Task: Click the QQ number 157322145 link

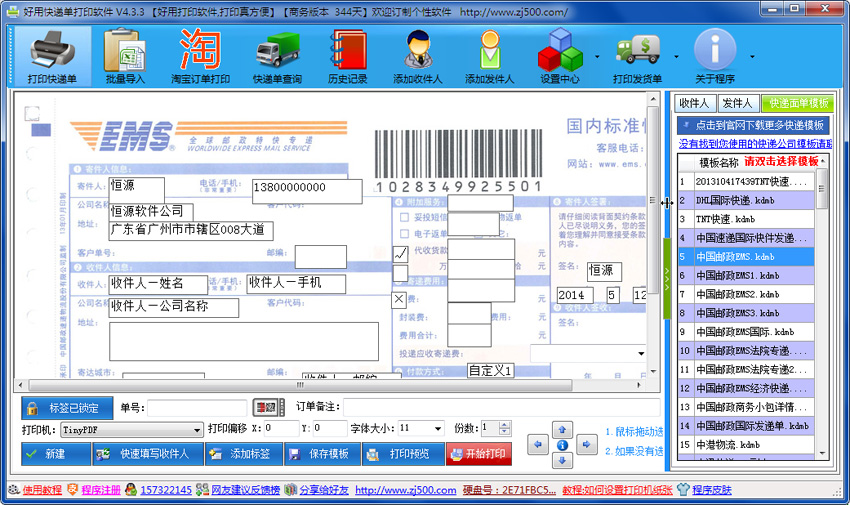Action: [x=166, y=490]
